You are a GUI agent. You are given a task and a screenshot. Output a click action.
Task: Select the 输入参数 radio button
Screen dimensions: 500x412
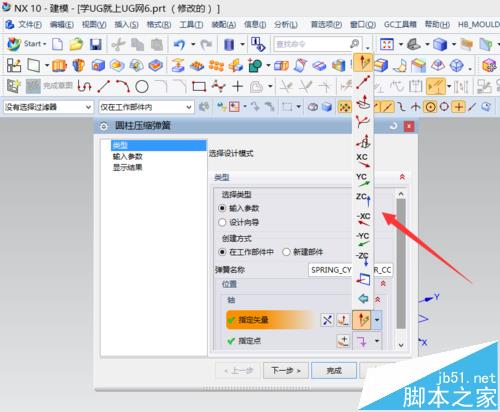point(222,208)
